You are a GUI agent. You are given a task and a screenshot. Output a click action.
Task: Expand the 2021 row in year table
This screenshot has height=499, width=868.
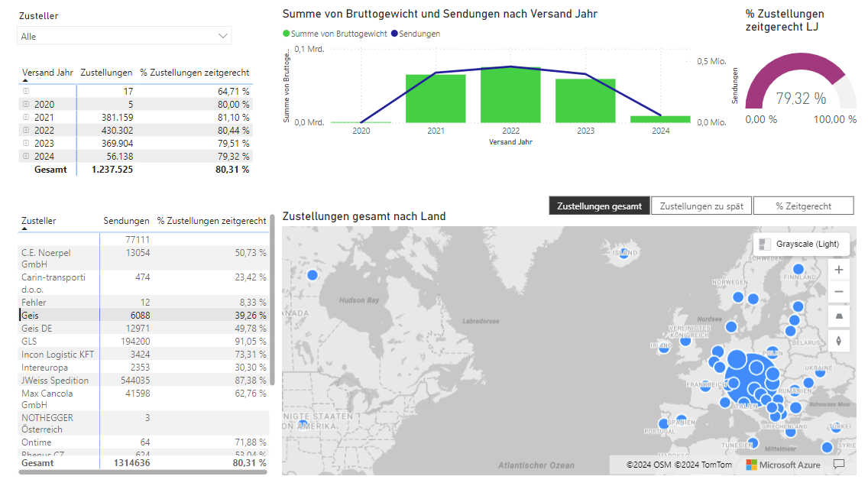[x=26, y=117]
